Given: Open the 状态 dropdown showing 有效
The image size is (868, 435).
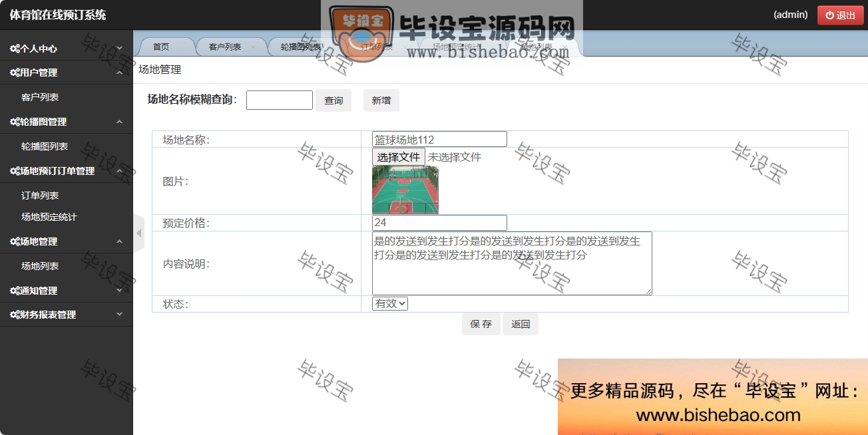Looking at the screenshot, I should 390,303.
